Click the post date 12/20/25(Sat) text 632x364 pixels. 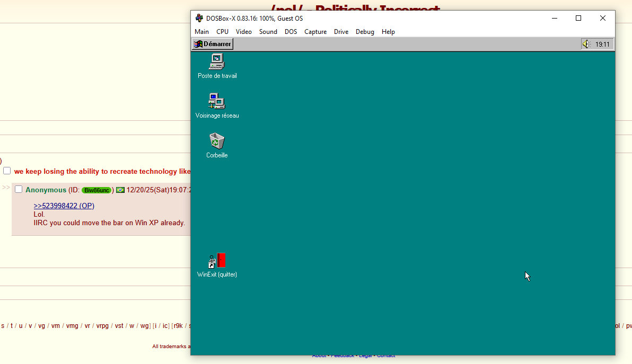(147, 190)
